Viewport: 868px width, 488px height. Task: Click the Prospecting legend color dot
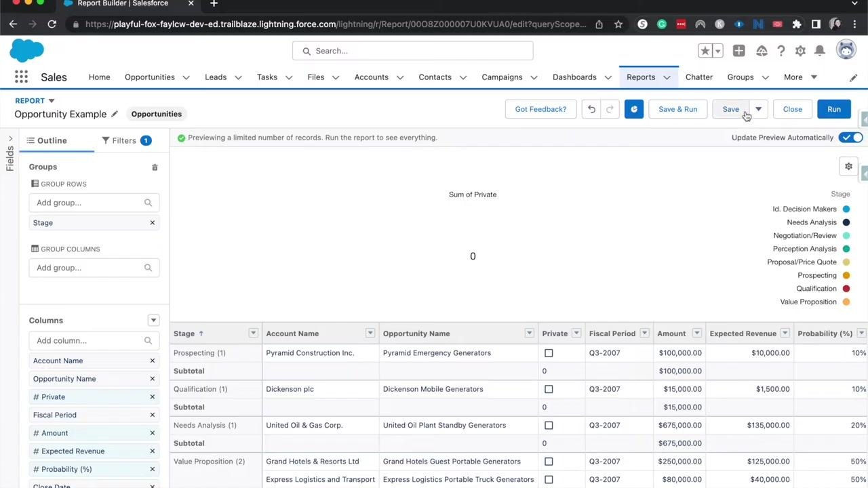click(846, 275)
